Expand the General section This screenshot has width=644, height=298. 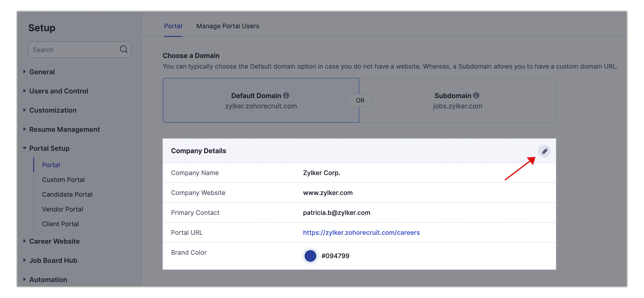click(42, 72)
